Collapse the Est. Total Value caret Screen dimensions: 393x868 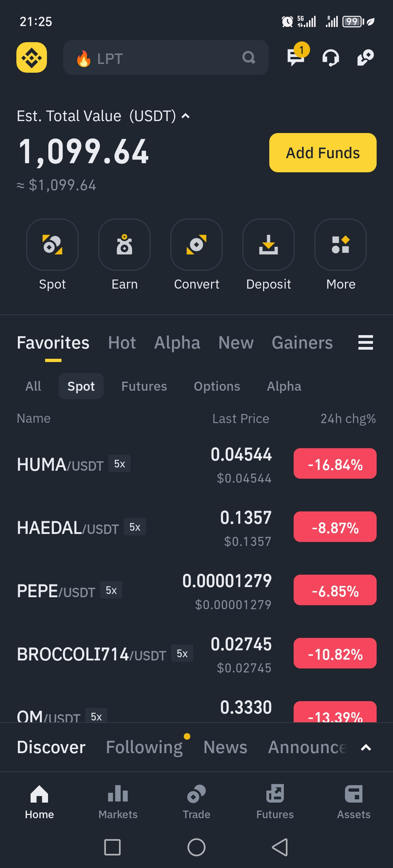[x=186, y=116]
